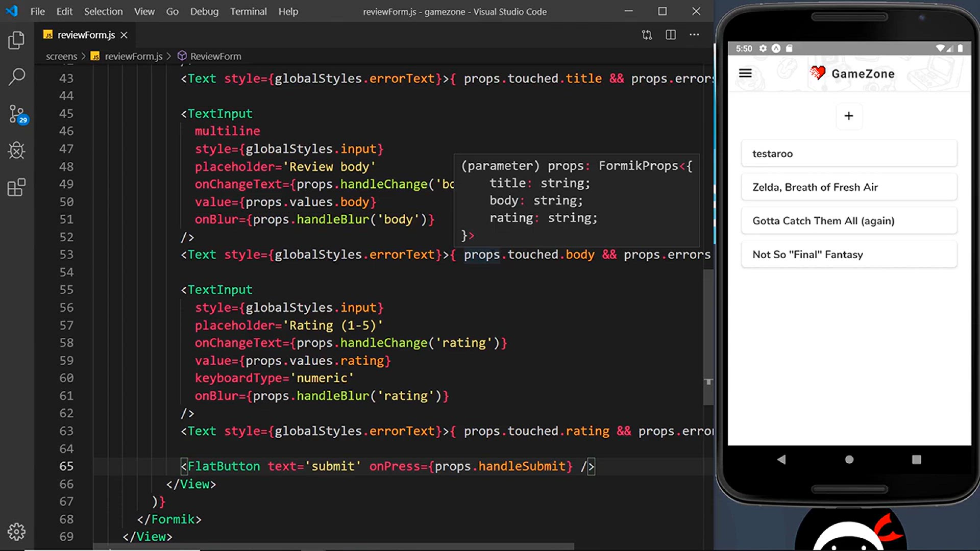Click 'Rating (1-5)' string on line 57
The width and height of the screenshot is (980, 551).
pyautogui.click(x=333, y=325)
